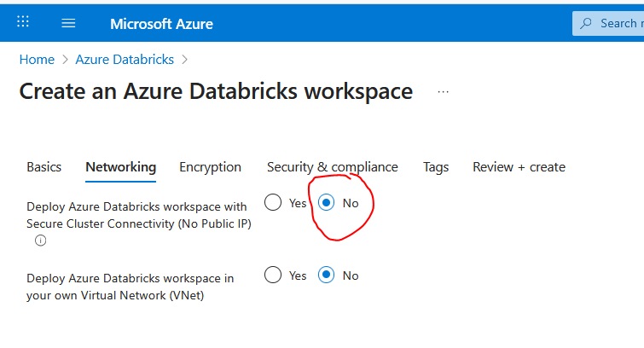Viewport: 644px width, 348px height.
Task: Click the Microsoft Azure portal title
Action: [x=161, y=23]
